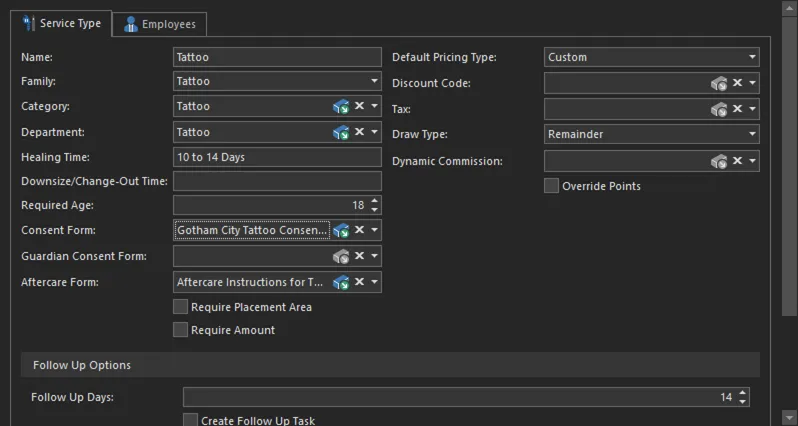798x426 pixels.
Task: Click the Discount Code lookup icon
Action: point(719,83)
